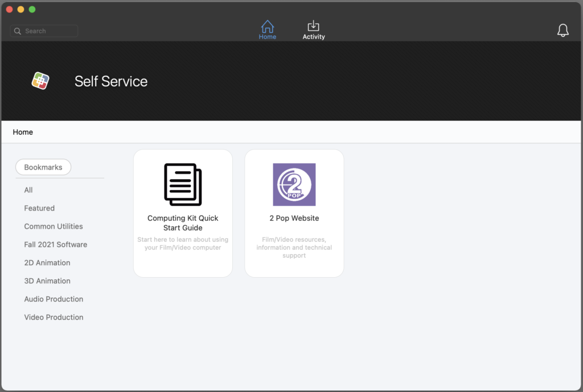The height and width of the screenshot is (392, 583).
Task: Browse the 3D Animation category
Action: point(47,281)
